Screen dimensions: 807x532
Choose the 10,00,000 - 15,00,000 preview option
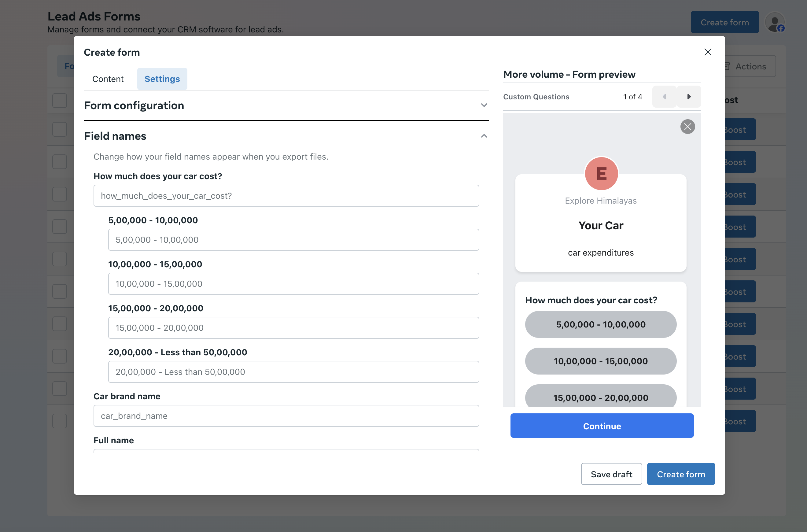[600, 361]
